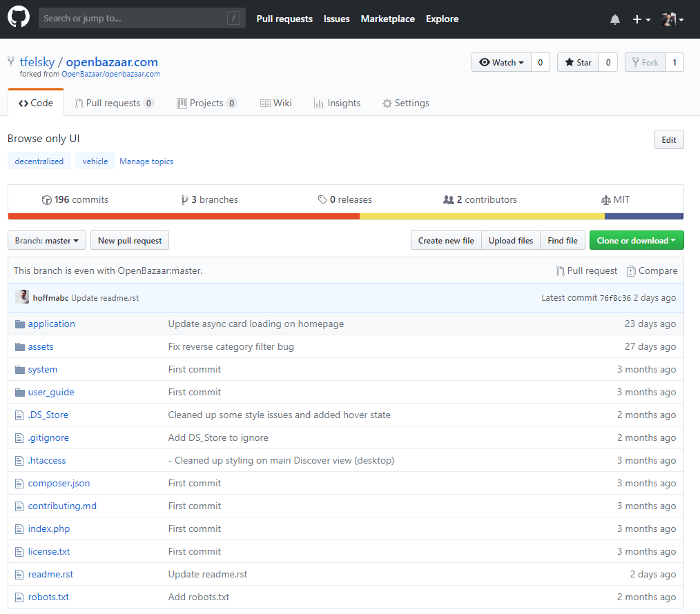Open latest commit 76f8c36 hash
Screen dimensions: 700x614
click(615, 298)
